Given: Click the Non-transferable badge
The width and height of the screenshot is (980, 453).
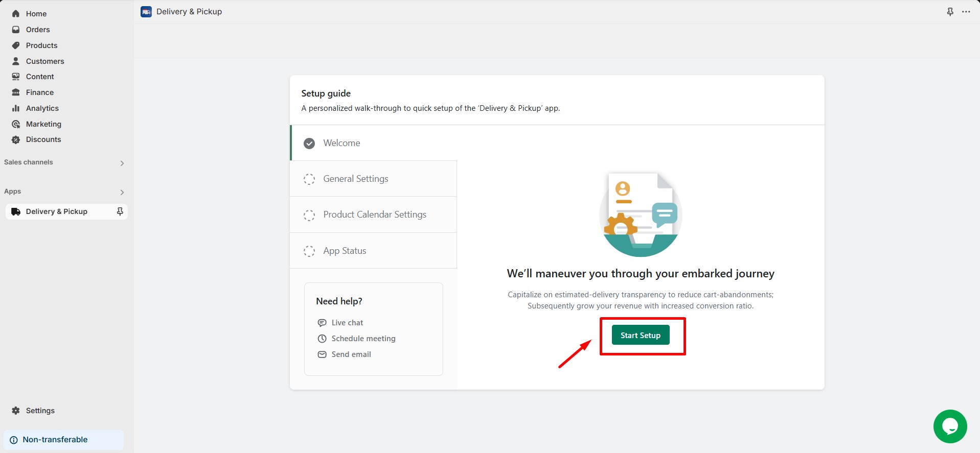Looking at the screenshot, I should click(x=63, y=440).
